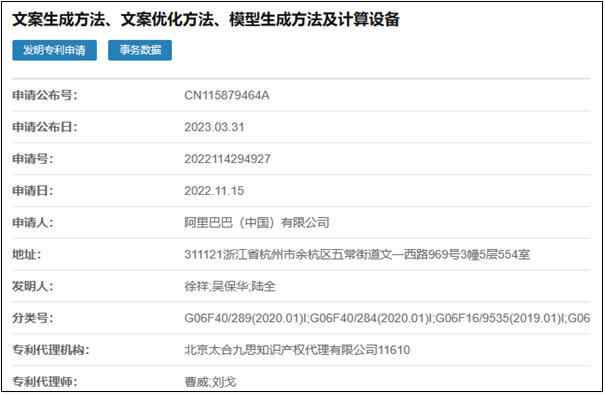Select applicant 阿里巴巴（中国）有限公司
Image resolution: width=605 pixels, height=394 pixels.
click(257, 223)
